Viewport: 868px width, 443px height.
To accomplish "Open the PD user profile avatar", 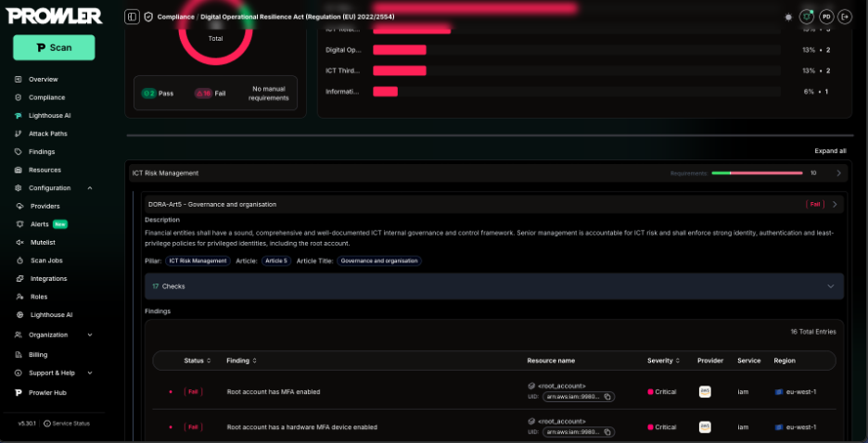I will (x=826, y=17).
